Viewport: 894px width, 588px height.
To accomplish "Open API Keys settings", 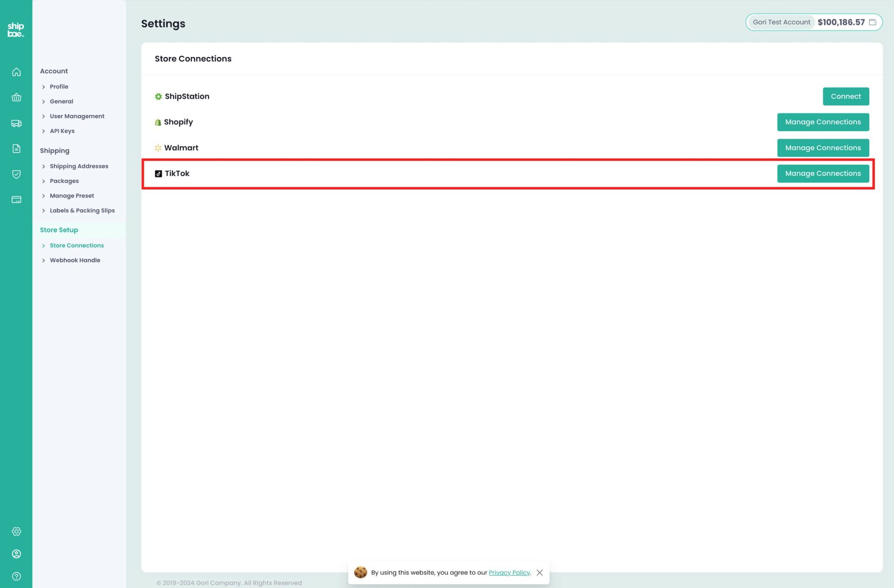I will pyautogui.click(x=62, y=131).
